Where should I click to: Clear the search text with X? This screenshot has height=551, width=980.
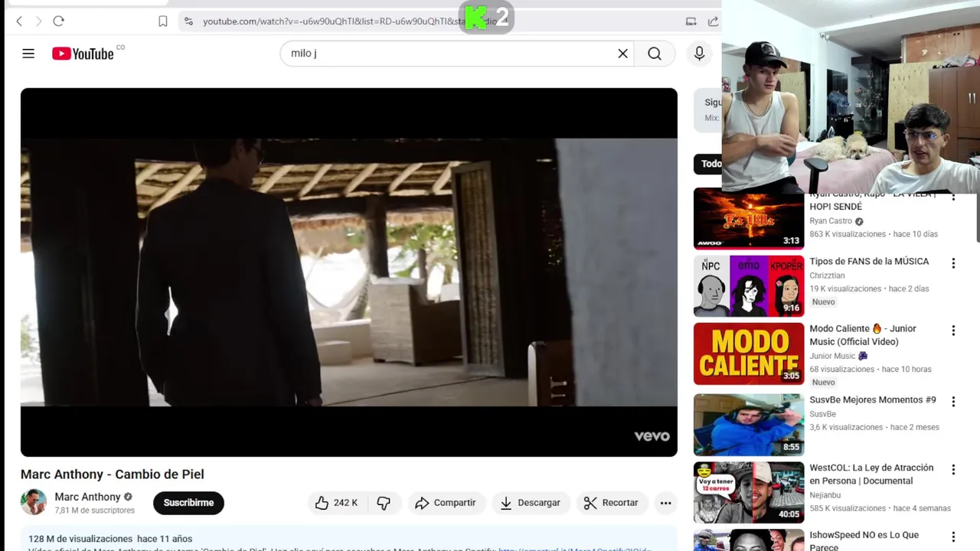coord(623,54)
